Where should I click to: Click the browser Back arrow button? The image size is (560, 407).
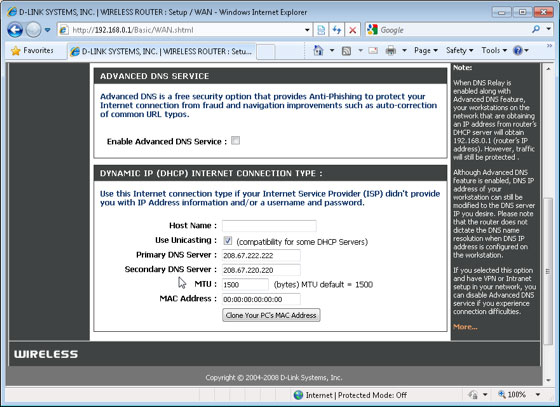coord(15,30)
